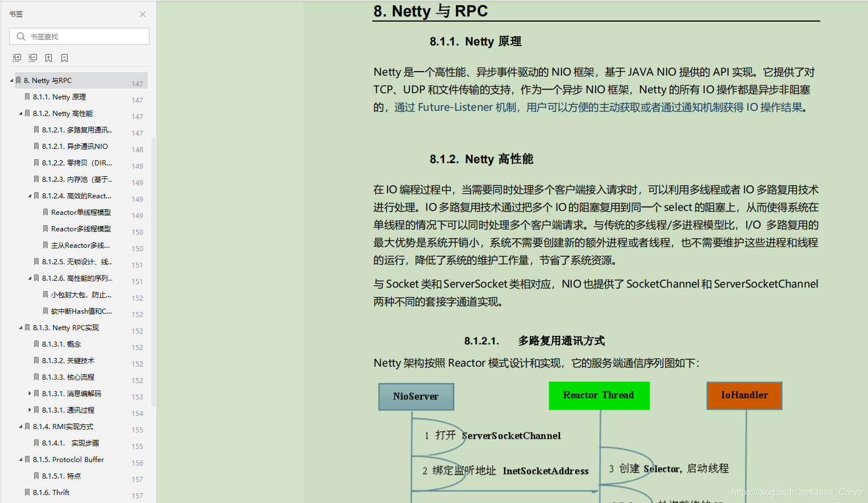868x503 pixels.
Task: Open bookmark 'Reactor多线程模型'
Action: (x=81, y=229)
